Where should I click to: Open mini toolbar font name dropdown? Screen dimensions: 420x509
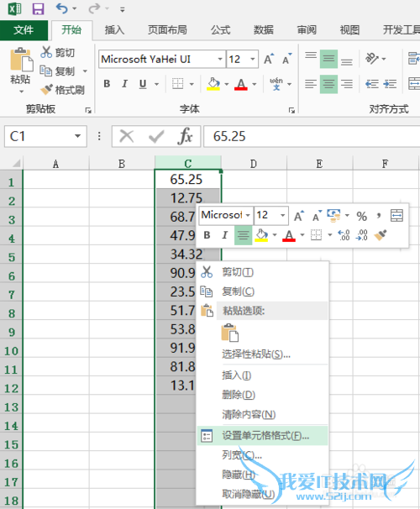click(248, 215)
